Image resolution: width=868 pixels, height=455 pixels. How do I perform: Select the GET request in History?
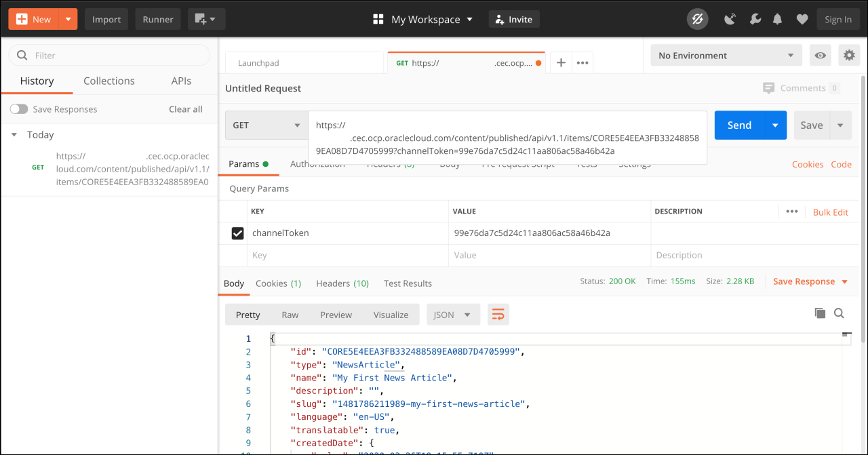(109, 168)
